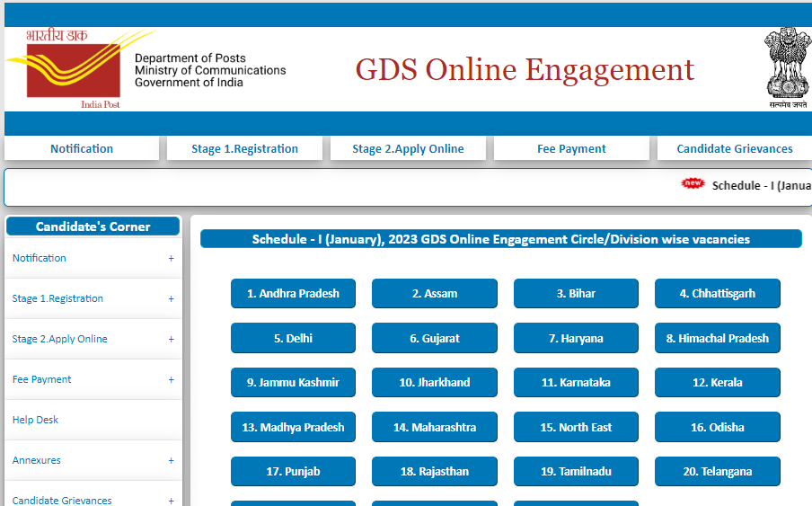Select 12. Kerala vacancies button
The height and width of the screenshot is (506, 812).
(717, 382)
